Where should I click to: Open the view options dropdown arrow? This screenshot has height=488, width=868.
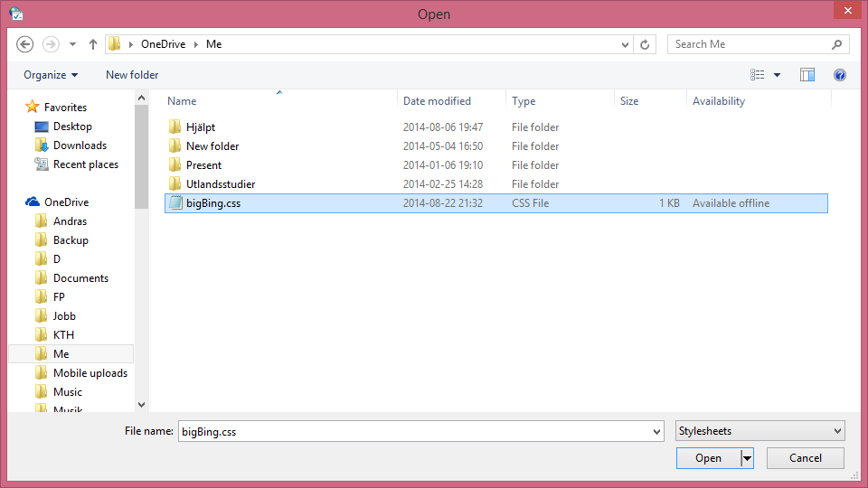[778, 75]
